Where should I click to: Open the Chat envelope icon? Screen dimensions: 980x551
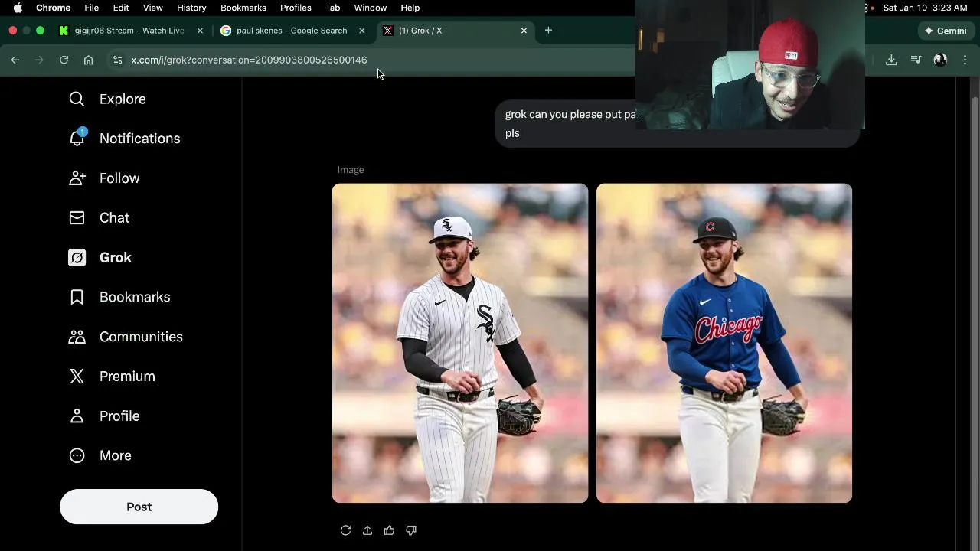(77, 218)
